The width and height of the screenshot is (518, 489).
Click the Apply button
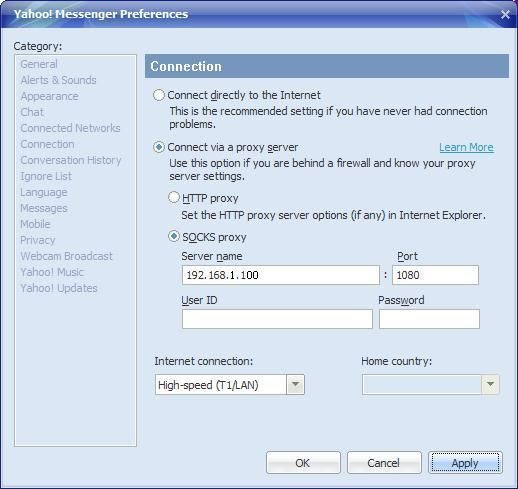pyautogui.click(x=465, y=463)
